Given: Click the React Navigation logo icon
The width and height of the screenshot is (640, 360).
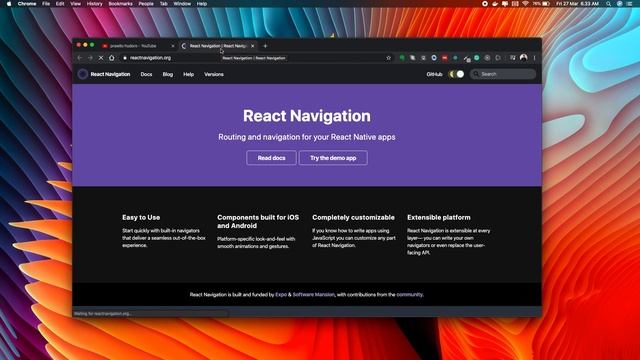Looking at the screenshot, I should coord(82,74).
